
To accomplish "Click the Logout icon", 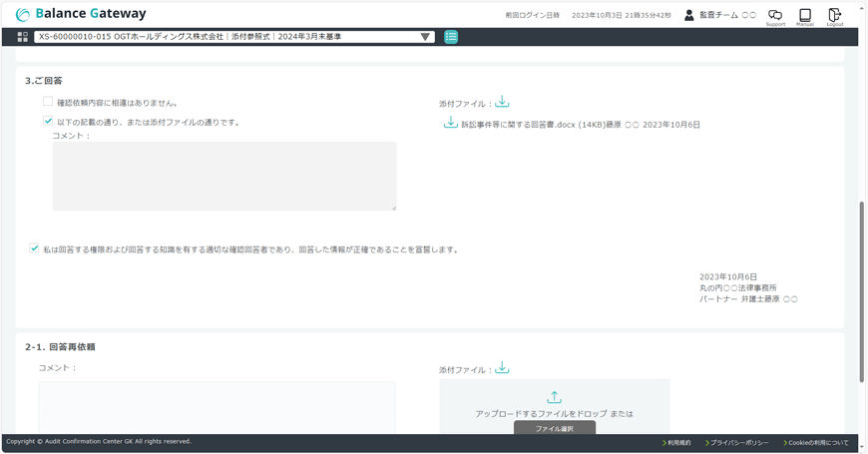I will [834, 16].
